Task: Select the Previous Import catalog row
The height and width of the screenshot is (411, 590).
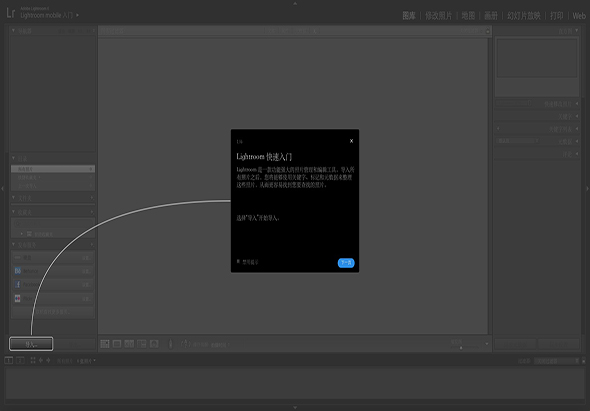Action: pos(53,186)
